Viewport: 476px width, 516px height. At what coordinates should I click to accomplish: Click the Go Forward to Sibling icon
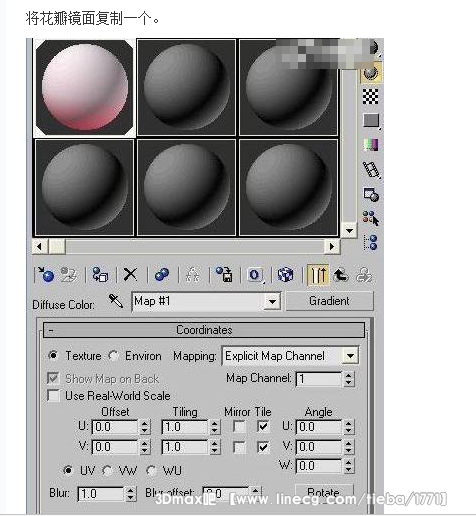(364, 275)
